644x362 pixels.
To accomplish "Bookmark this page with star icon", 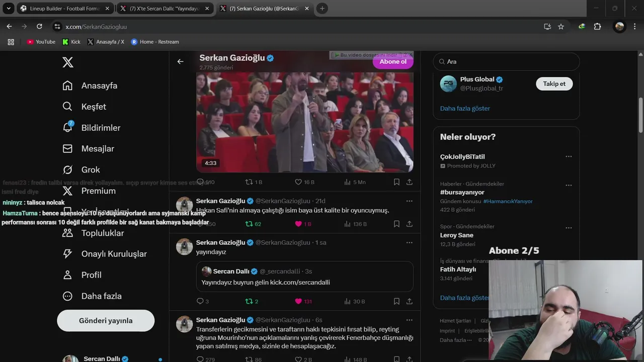I will coord(561,27).
